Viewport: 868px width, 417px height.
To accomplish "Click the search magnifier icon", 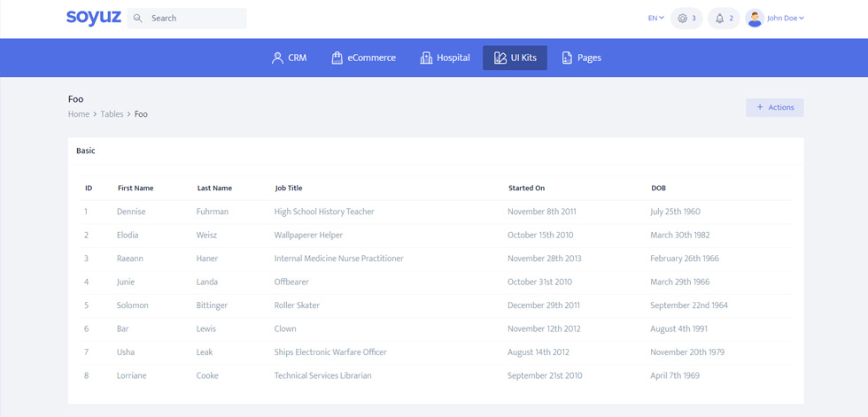I will pyautogui.click(x=138, y=19).
